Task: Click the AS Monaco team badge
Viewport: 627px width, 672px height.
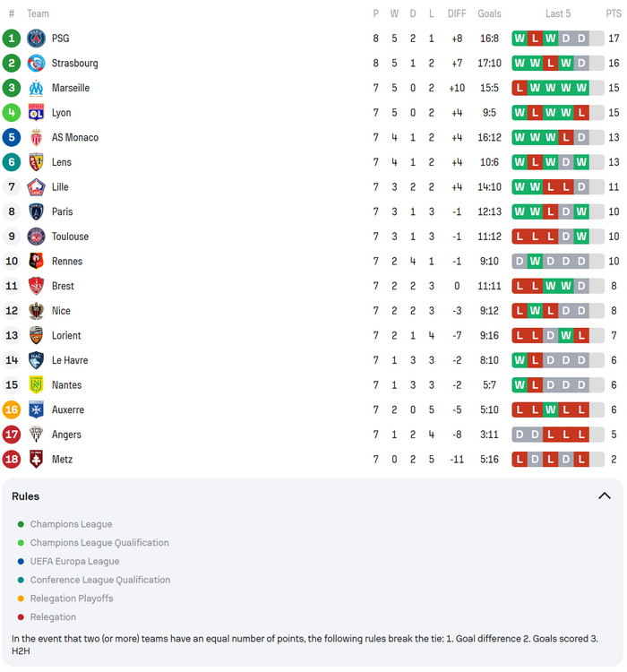Action: [x=36, y=138]
